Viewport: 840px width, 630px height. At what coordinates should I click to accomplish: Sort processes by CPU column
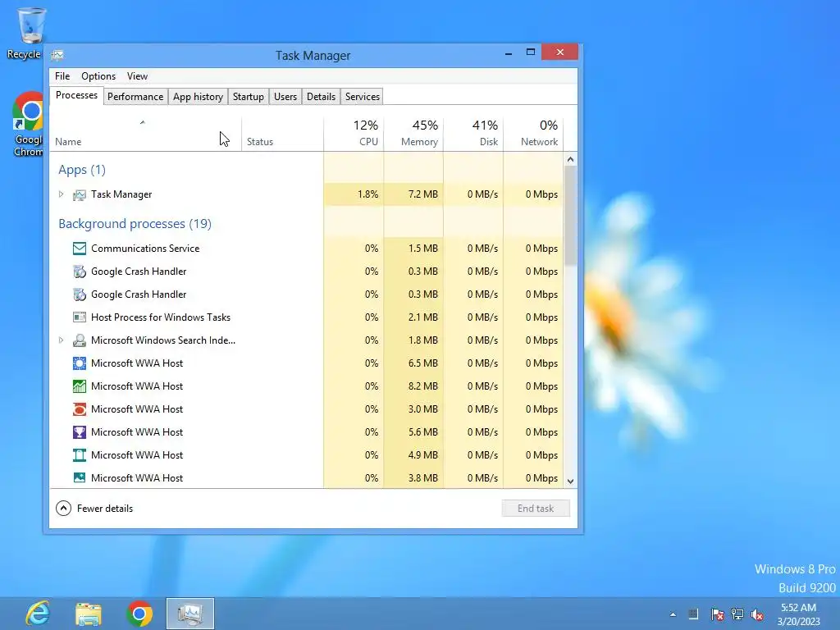pos(354,134)
